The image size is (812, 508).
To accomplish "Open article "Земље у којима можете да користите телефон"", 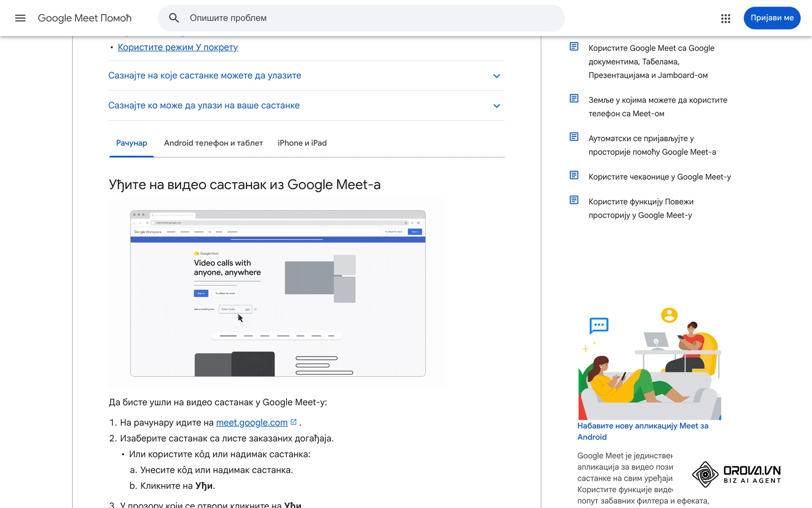I will coord(658,107).
